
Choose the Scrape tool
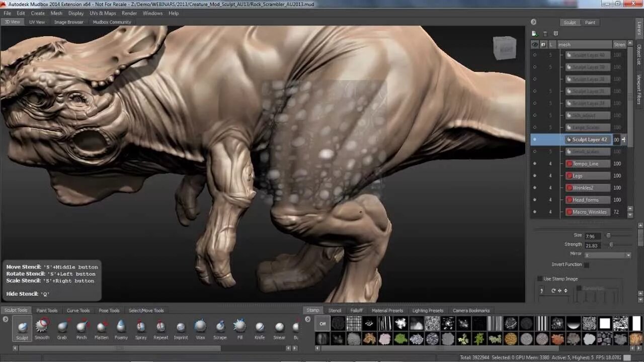(220, 329)
